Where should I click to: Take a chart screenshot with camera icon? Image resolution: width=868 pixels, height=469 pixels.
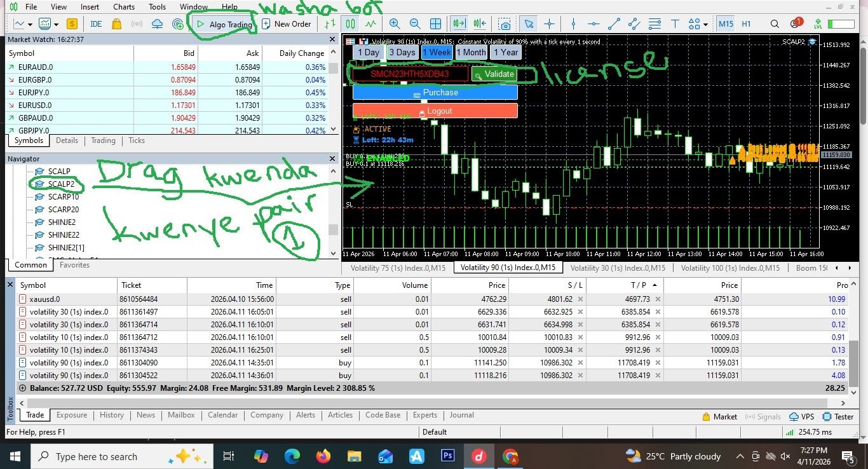[505, 24]
